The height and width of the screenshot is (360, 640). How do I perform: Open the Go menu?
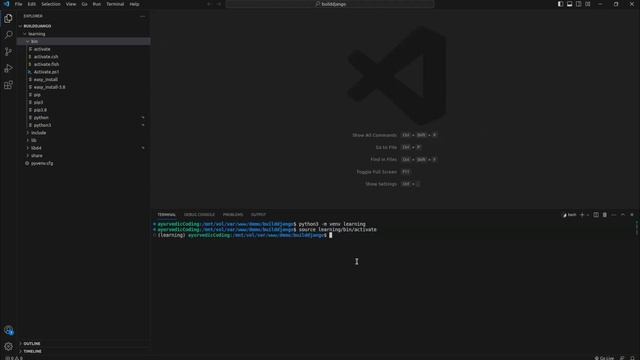[x=84, y=4]
